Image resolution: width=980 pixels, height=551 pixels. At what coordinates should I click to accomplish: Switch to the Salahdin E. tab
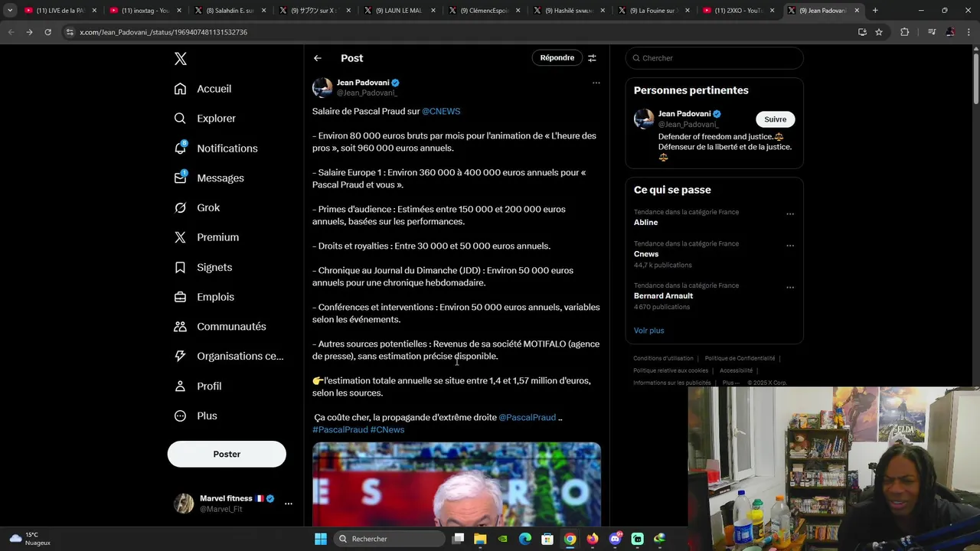coord(230,11)
